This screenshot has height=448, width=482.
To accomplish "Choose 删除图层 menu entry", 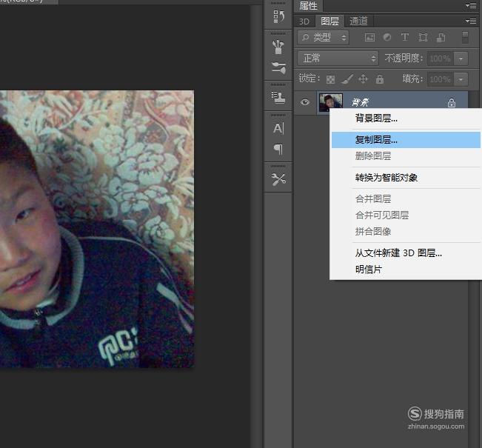I will [406, 156].
